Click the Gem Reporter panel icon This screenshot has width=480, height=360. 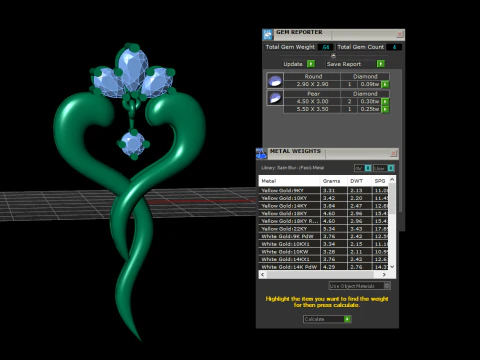coord(268,34)
